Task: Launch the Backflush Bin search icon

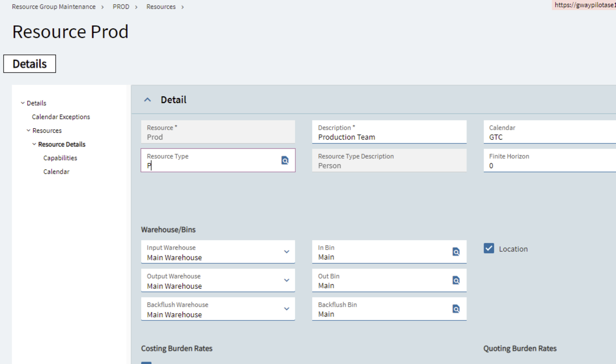Action: (x=456, y=309)
